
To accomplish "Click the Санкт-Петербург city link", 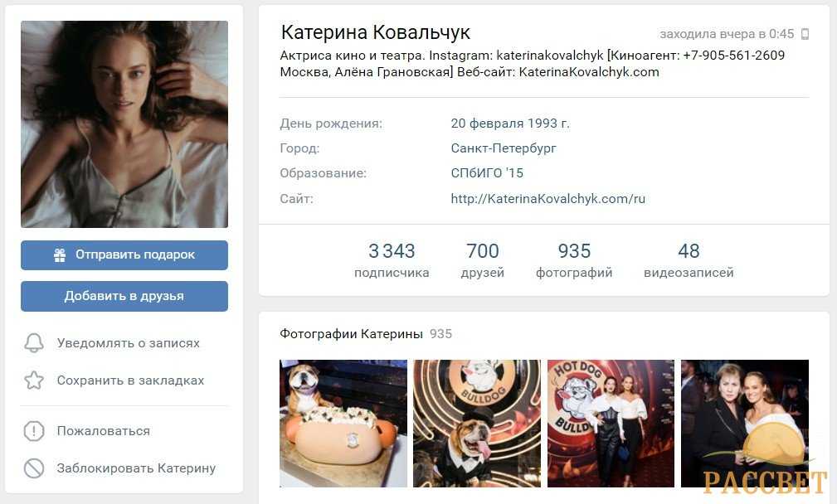I will [504, 148].
